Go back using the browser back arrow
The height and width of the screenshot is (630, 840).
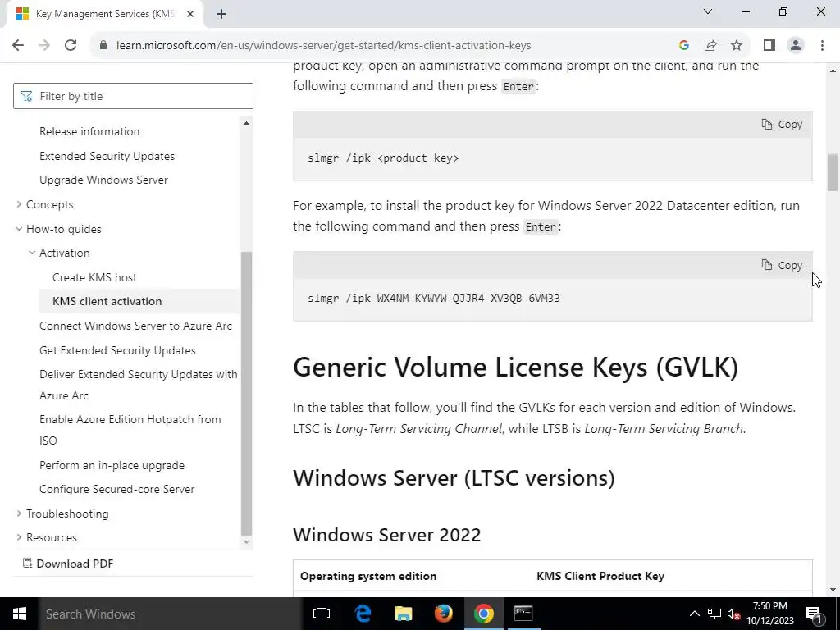pyautogui.click(x=18, y=46)
